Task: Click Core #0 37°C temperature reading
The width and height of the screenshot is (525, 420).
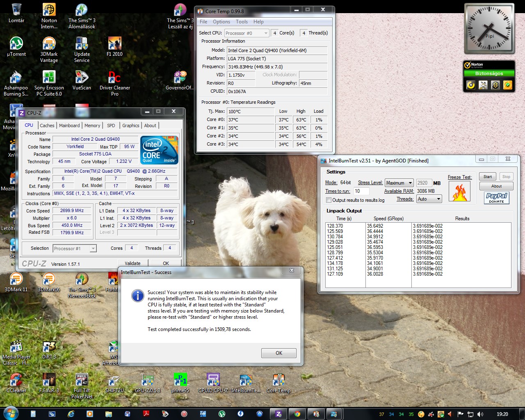Action: pos(251,120)
